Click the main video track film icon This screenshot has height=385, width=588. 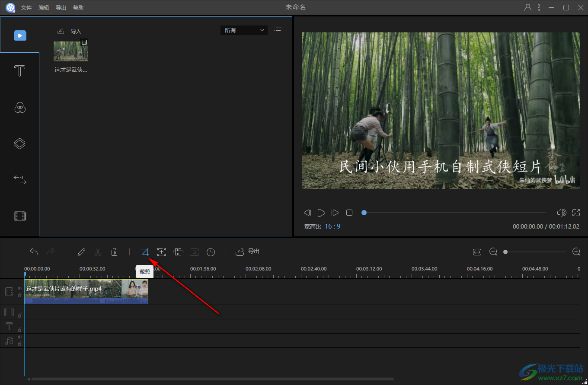pyautogui.click(x=9, y=292)
